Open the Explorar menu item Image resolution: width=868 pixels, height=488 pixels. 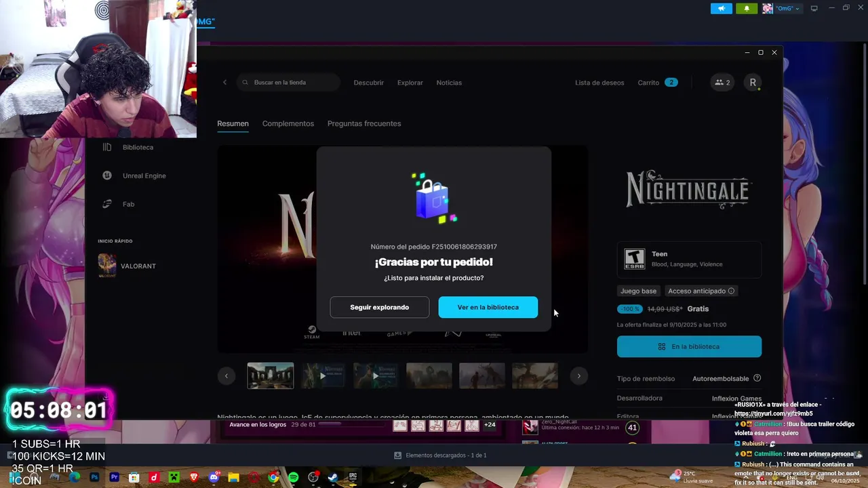point(410,83)
